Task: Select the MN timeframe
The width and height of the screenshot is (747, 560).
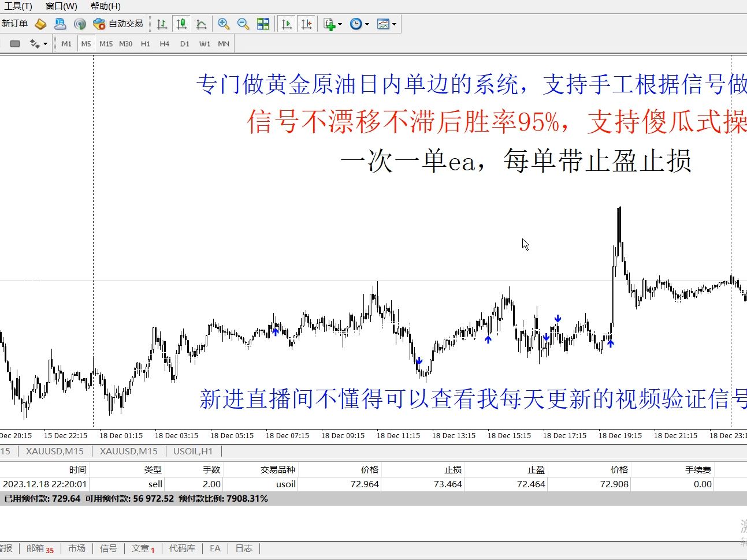Action: (x=224, y=44)
